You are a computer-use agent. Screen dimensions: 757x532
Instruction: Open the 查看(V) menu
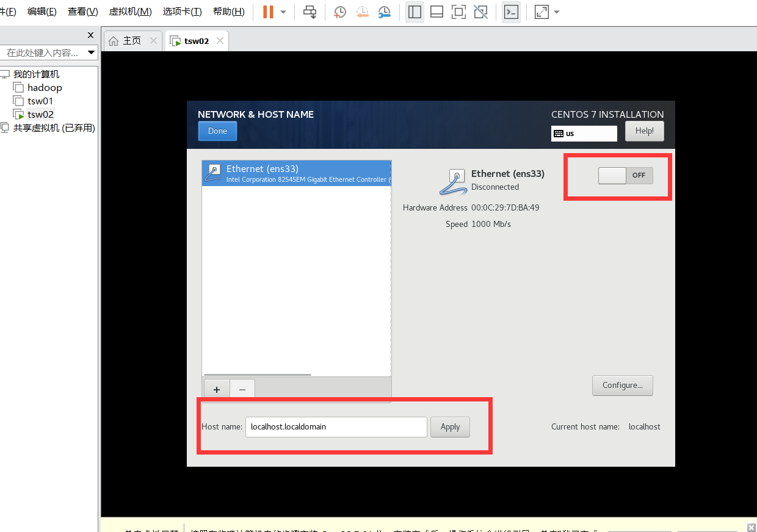(x=83, y=12)
